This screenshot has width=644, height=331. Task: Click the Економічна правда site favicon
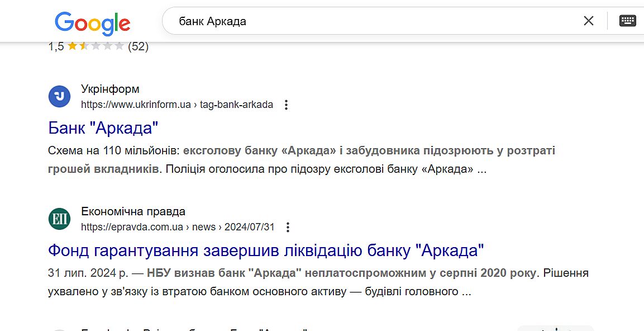point(59,219)
